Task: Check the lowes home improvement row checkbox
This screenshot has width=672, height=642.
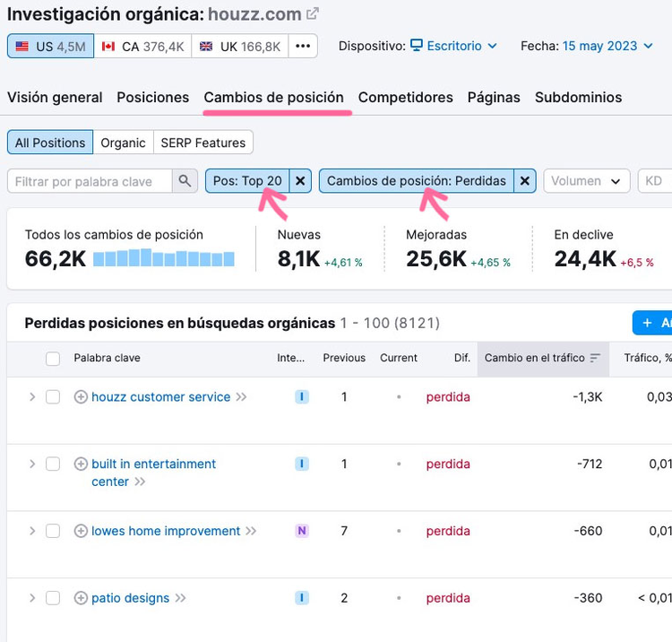Action: click(53, 531)
